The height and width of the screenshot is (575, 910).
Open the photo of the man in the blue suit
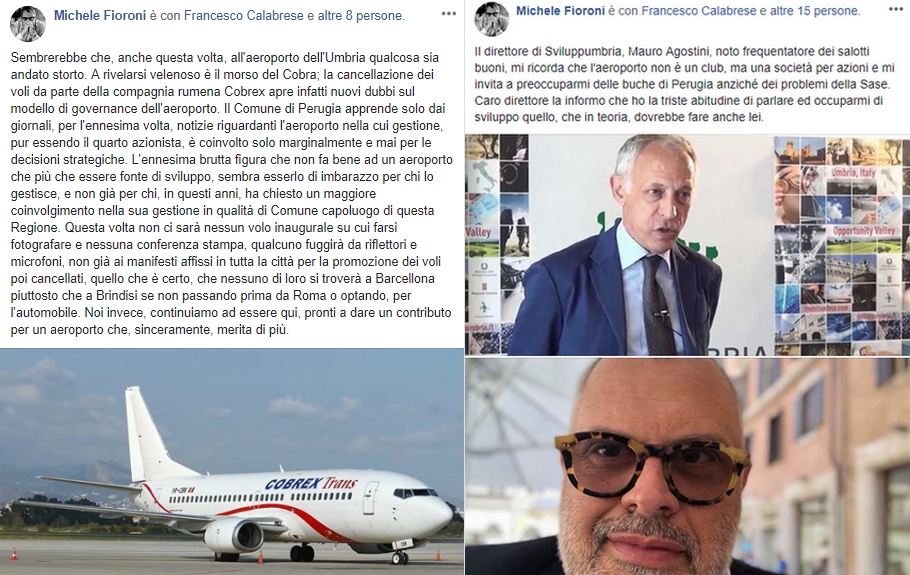(687, 245)
